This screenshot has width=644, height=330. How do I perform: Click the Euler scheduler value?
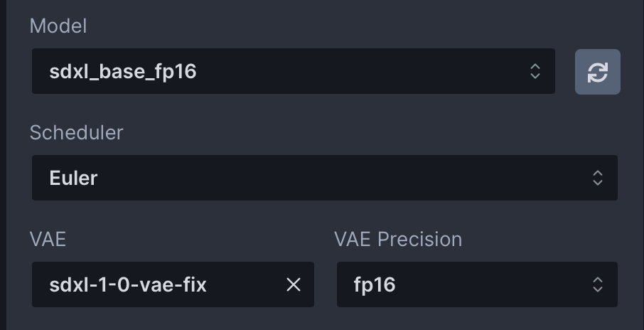(73, 178)
